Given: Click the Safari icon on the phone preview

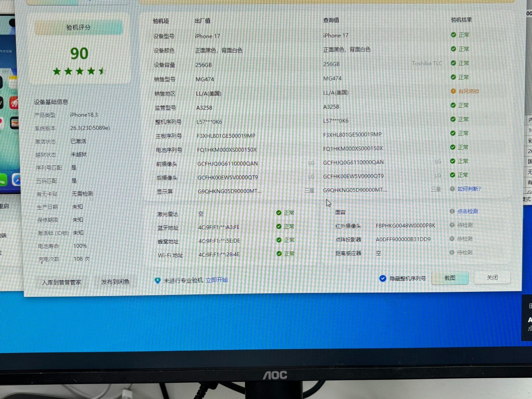Looking at the screenshot, I should [x=17, y=180].
